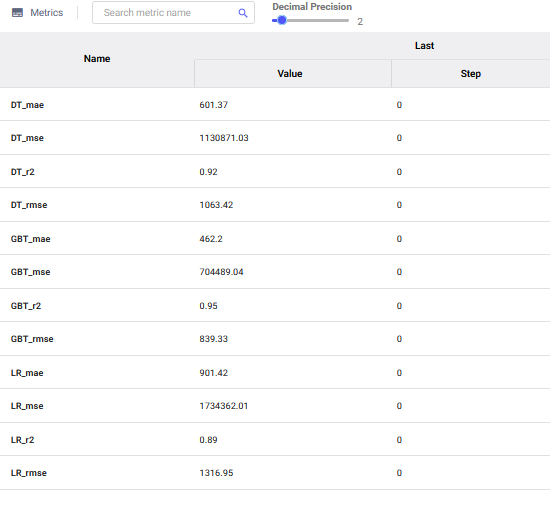The width and height of the screenshot is (550, 508).
Task: Select the DT_rmse metric name
Action: [x=29, y=205]
